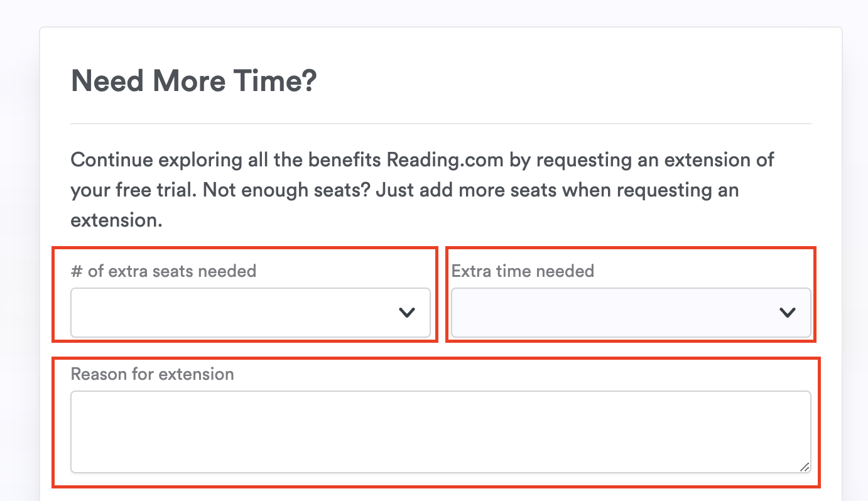Focus the 'Reason for extension' text area
This screenshot has width=868, height=501.
click(x=440, y=431)
